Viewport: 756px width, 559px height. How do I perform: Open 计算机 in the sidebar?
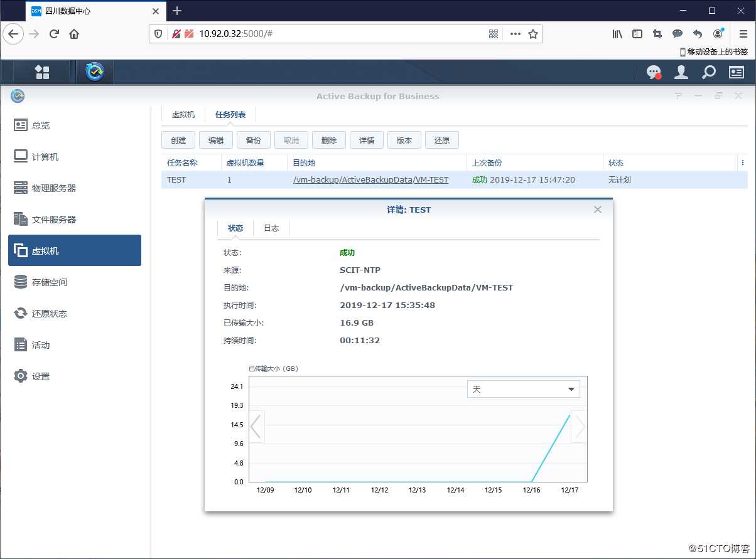[75, 156]
